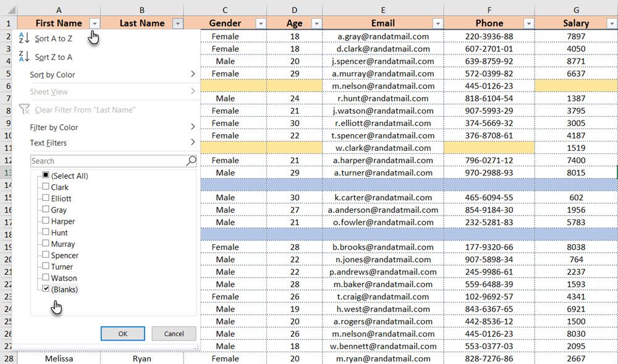Click the Clear Filter funnel icon
The width and height of the screenshot is (618, 364).
point(25,109)
